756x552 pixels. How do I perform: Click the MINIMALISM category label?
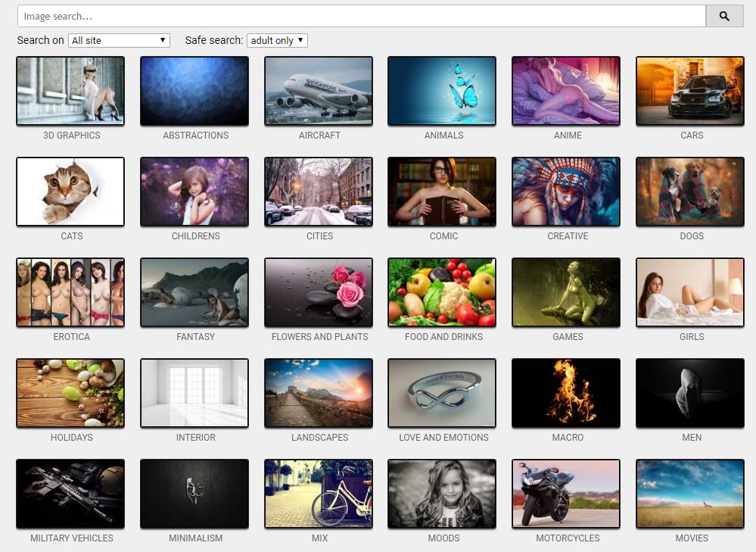point(196,538)
